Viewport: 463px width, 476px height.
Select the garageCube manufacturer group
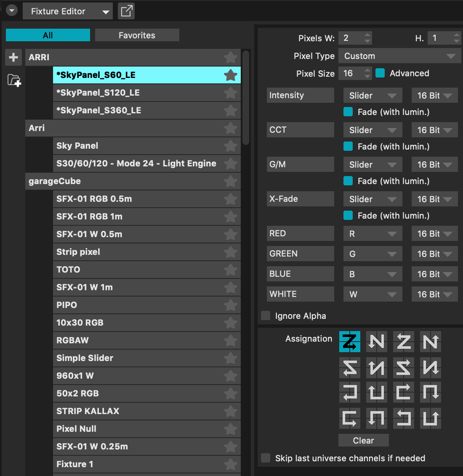[133, 181]
